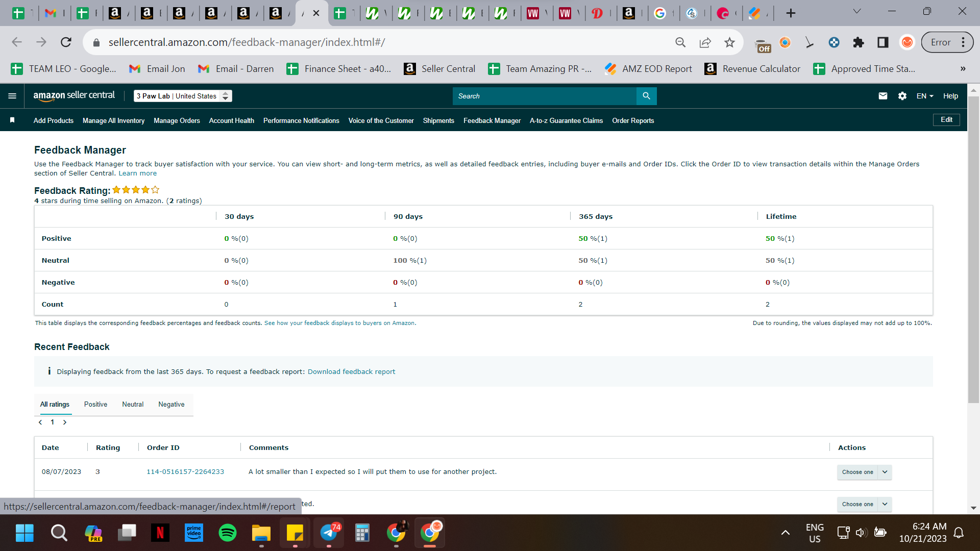Switch to the Negative feedback tab
This screenshot has height=551, width=980.
coord(171,404)
